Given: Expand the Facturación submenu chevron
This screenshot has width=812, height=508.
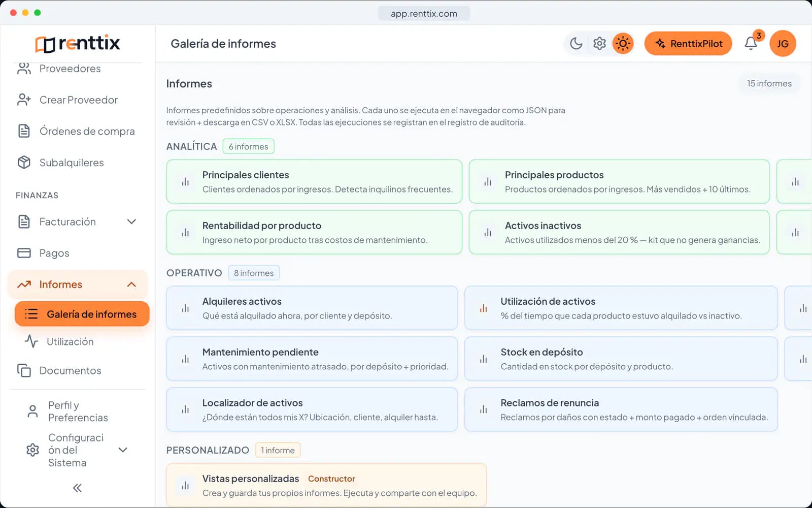Looking at the screenshot, I should click(x=131, y=222).
